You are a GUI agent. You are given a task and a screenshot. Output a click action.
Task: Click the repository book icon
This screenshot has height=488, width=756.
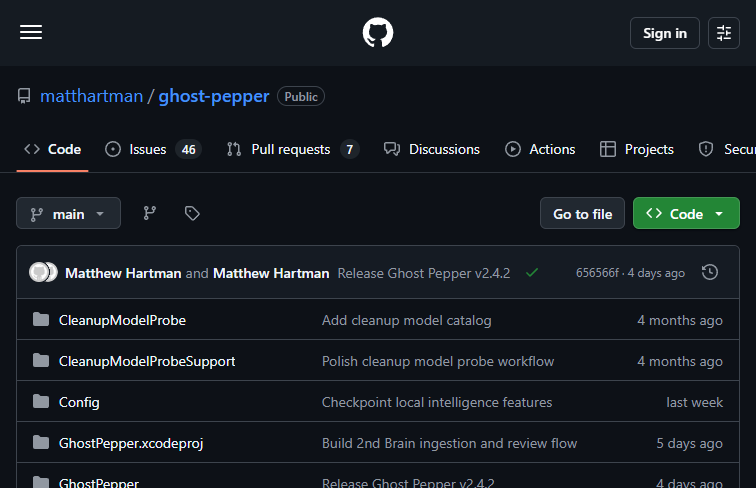tap(24, 96)
